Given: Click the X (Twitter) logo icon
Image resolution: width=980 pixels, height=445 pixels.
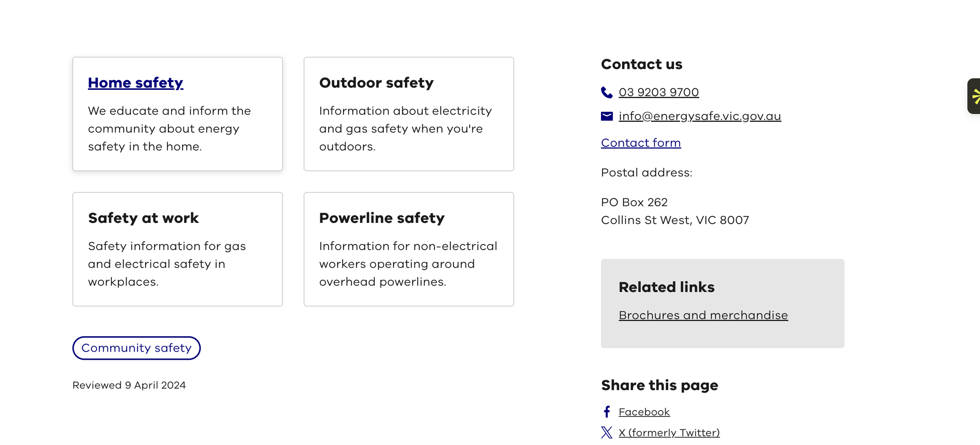Looking at the screenshot, I should tap(606, 432).
